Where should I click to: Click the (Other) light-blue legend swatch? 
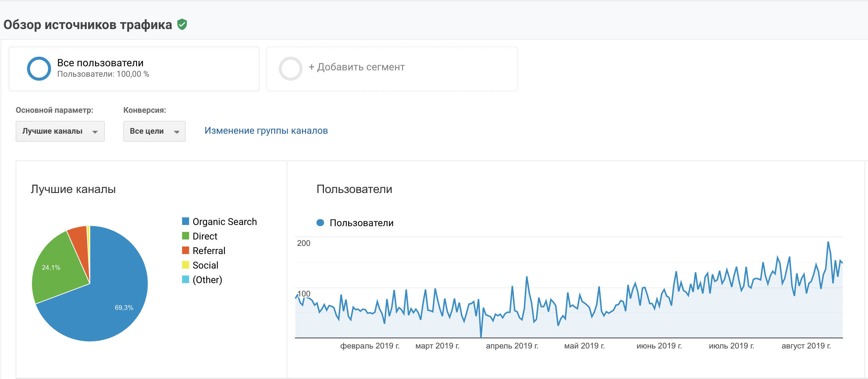coord(185,279)
